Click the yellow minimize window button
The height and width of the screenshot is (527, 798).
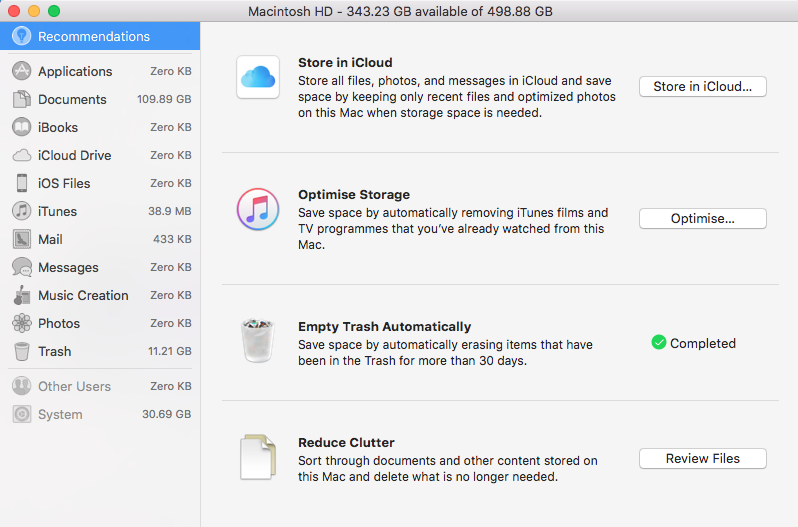[x=34, y=11]
